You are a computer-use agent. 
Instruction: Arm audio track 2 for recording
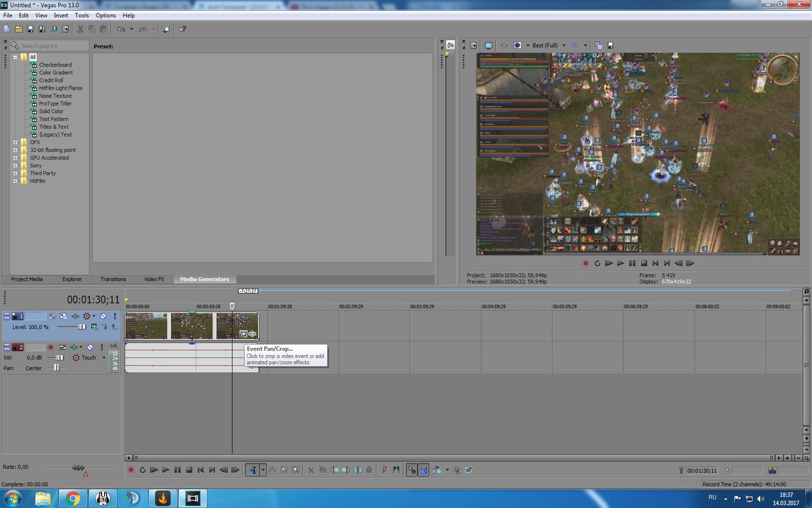click(51, 347)
